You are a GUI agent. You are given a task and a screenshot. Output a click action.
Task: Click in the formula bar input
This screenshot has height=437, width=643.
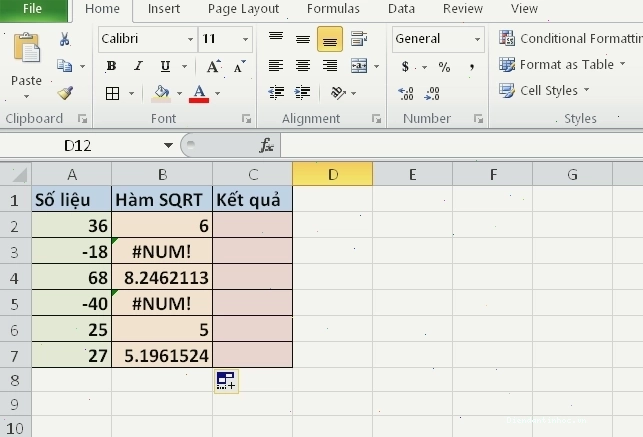point(462,145)
